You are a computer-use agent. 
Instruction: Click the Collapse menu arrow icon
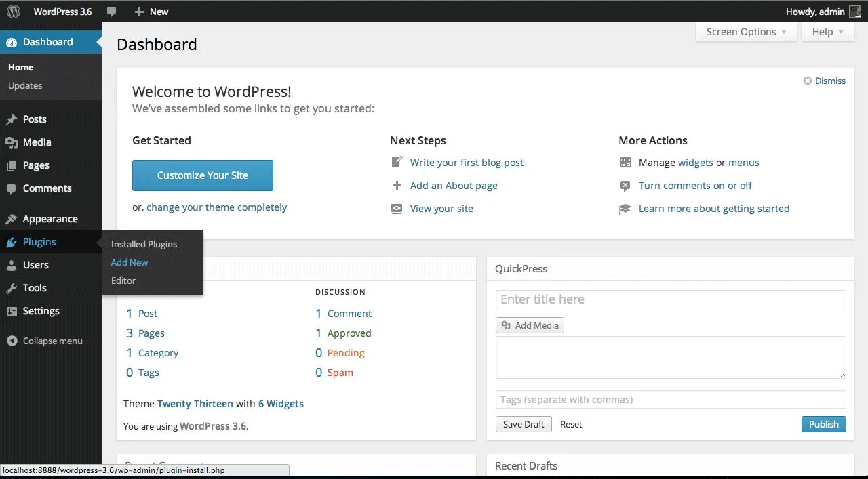point(12,341)
